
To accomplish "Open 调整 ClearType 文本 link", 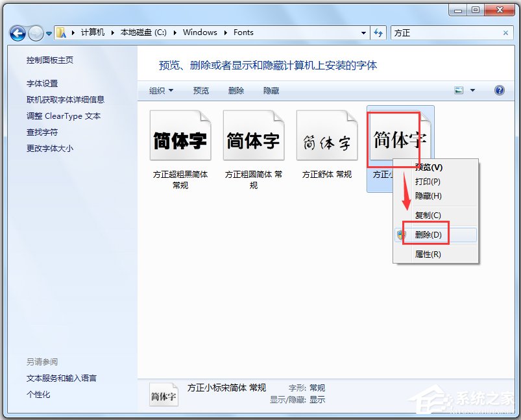I will [64, 116].
